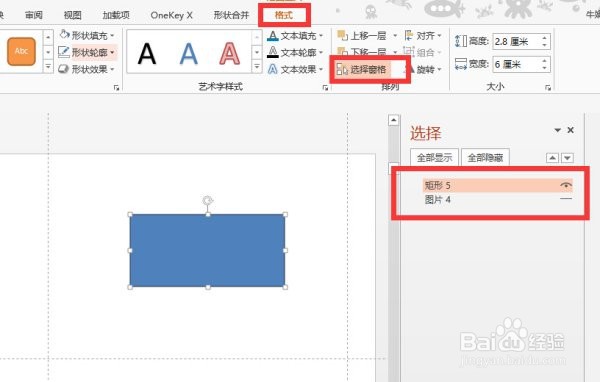Open the Size (大小) dialog launcher
600x382 pixels.
coord(548,88)
